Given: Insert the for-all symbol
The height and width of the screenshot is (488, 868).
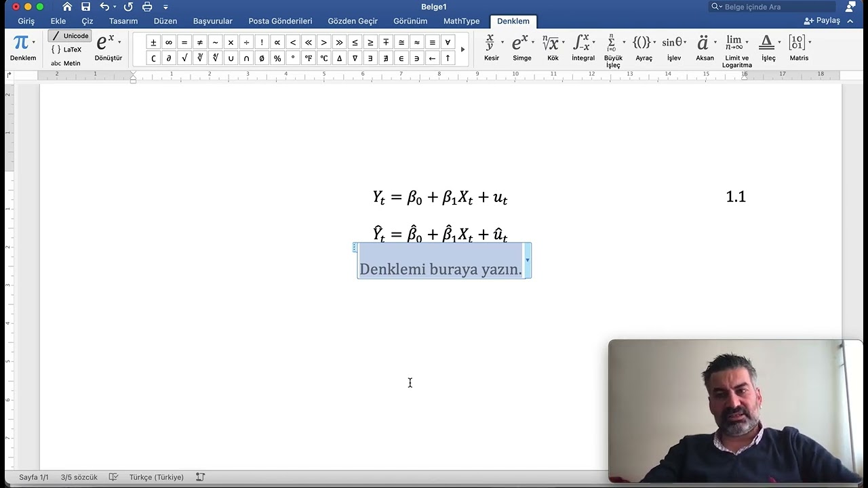Looking at the screenshot, I should (448, 42).
